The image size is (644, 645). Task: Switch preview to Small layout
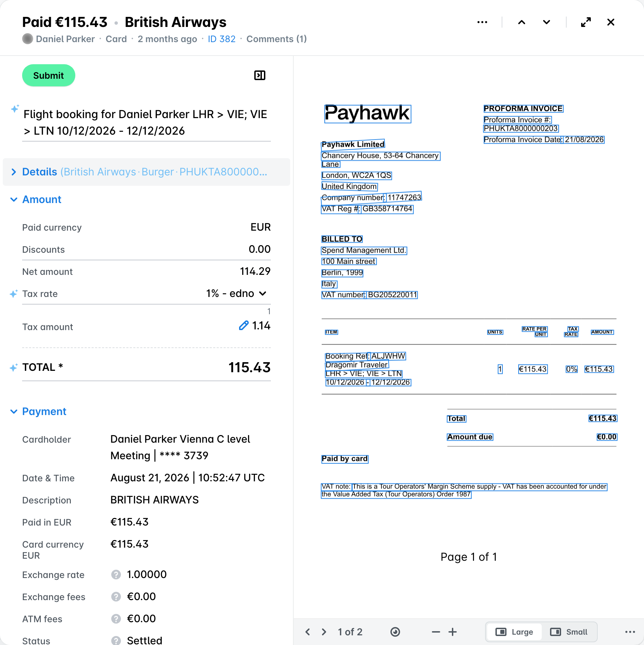(x=569, y=632)
